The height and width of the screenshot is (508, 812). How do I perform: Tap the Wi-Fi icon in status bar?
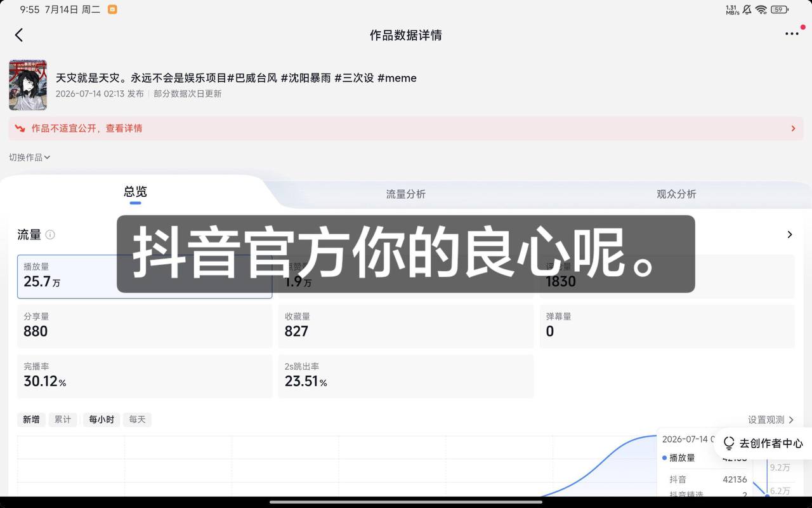point(761,10)
